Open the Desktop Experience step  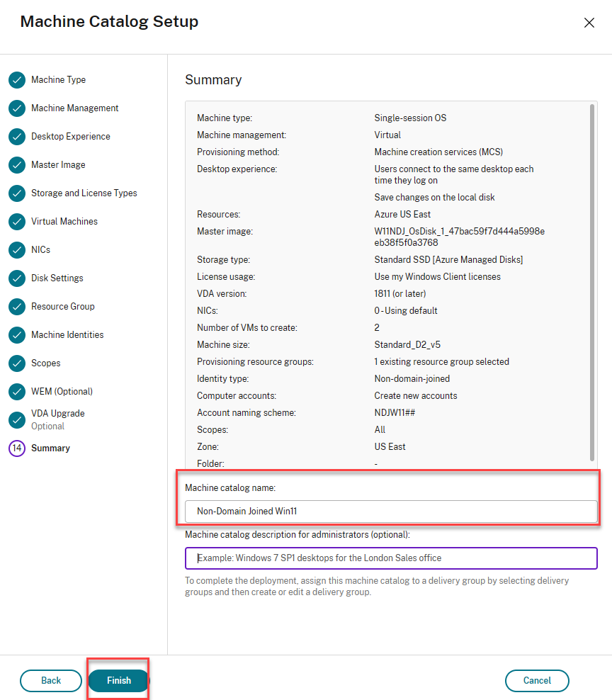click(x=70, y=137)
